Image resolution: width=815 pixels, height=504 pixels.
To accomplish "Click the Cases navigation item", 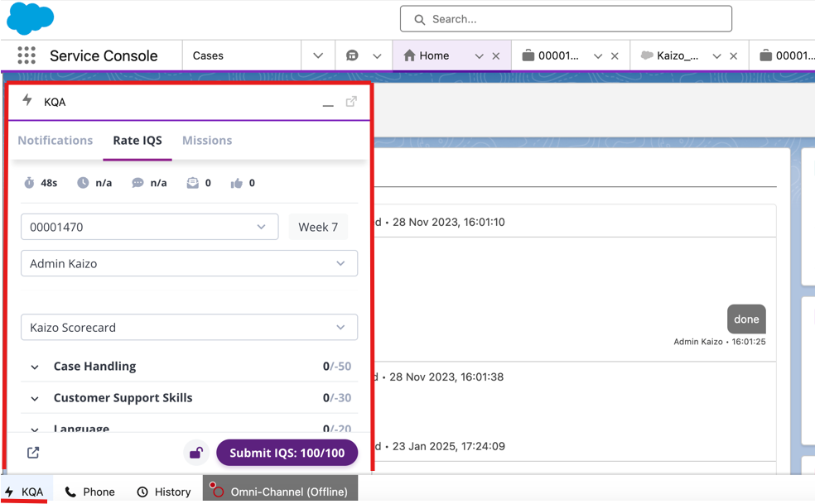I will (208, 55).
